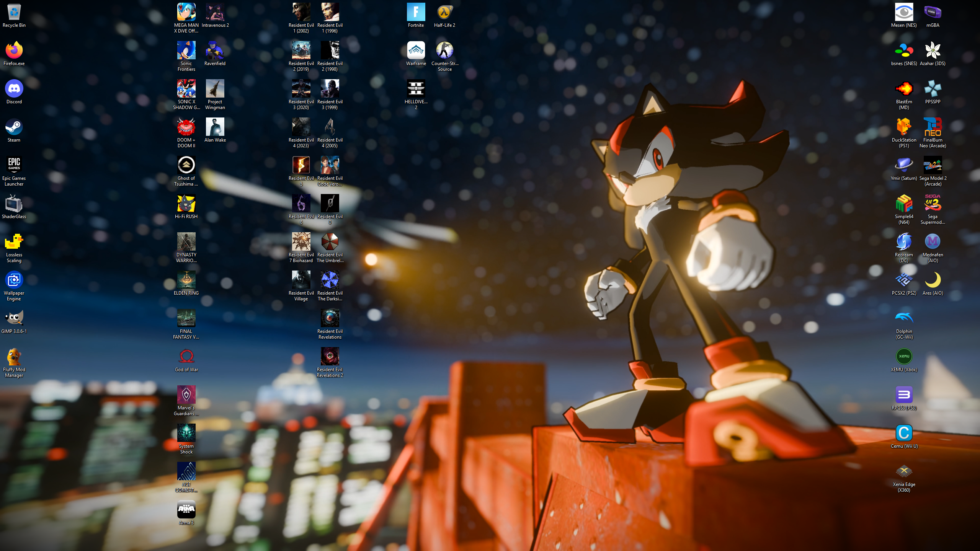Click the Half-Life 2 icon
The width and height of the screenshot is (980, 551).
point(444,12)
